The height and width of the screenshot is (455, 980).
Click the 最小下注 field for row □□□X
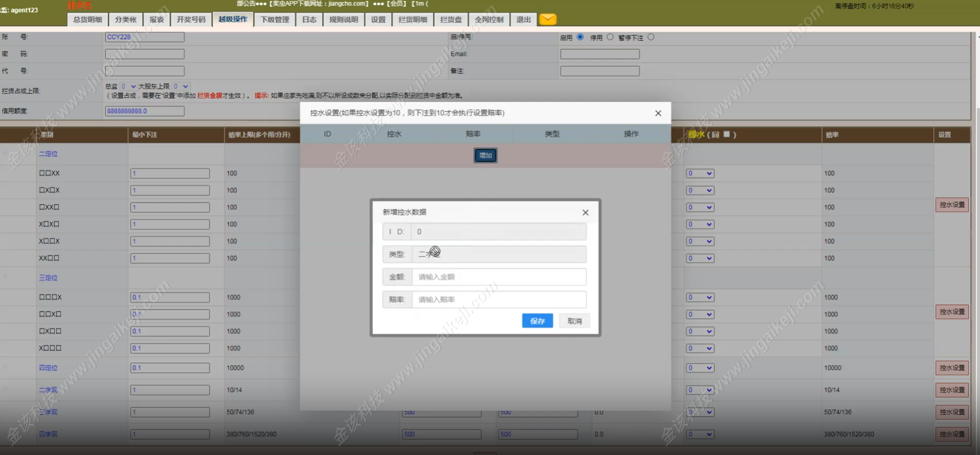(170, 297)
